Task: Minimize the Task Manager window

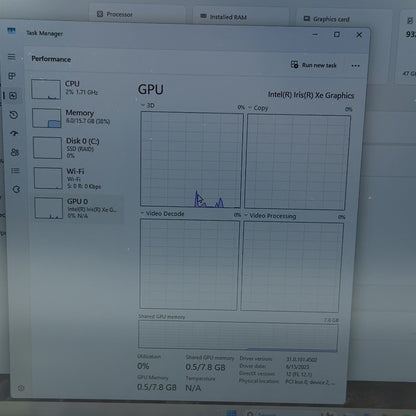Action: tap(315, 34)
